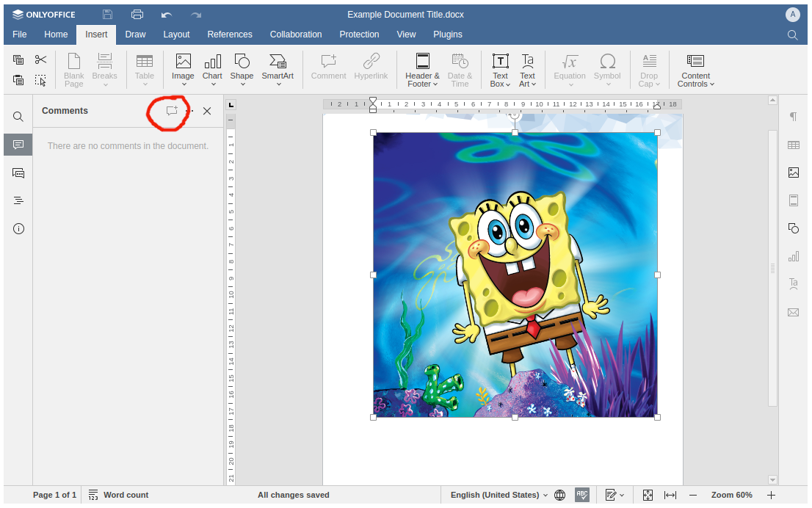812x508 pixels.
Task: Click the Comment button in the Insert ribbon
Action: tap(328, 68)
